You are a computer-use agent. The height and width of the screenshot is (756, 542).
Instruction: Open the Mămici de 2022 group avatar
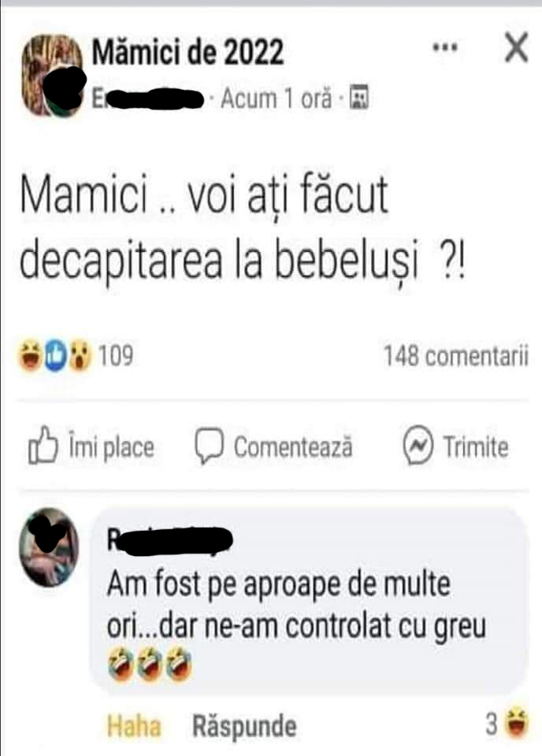point(53,76)
